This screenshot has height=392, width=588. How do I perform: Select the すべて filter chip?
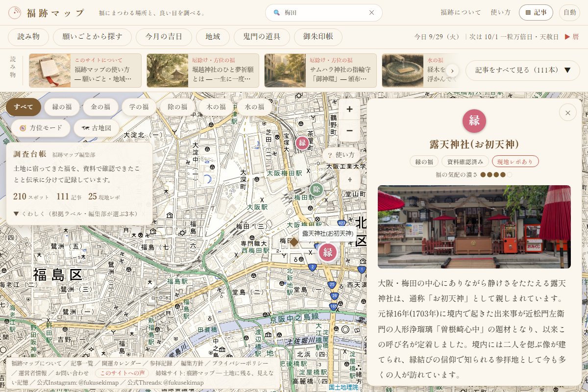[24, 107]
